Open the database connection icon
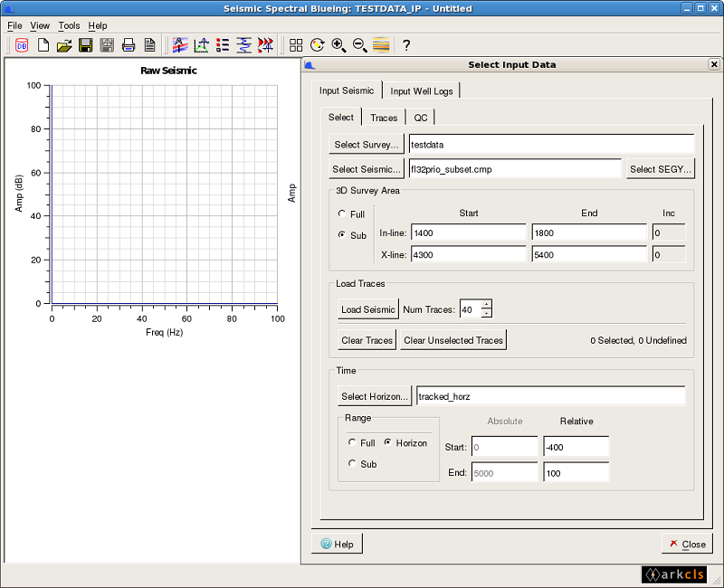 point(21,46)
